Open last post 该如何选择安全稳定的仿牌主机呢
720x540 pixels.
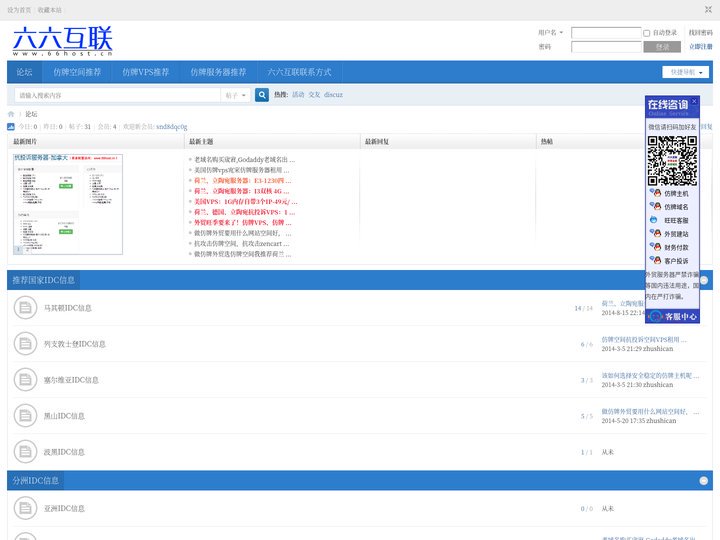click(650, 376)
